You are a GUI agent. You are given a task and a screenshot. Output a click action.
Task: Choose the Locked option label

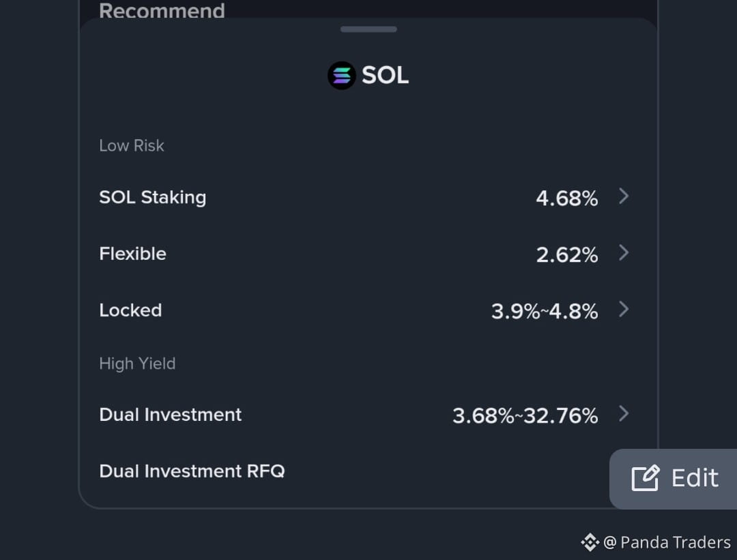pos(130,310)
